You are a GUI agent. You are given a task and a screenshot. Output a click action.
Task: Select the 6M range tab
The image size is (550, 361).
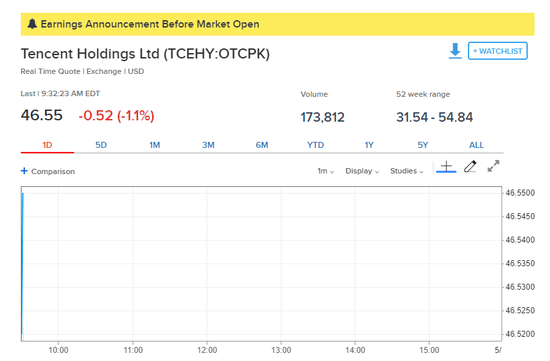click(262, 145)
